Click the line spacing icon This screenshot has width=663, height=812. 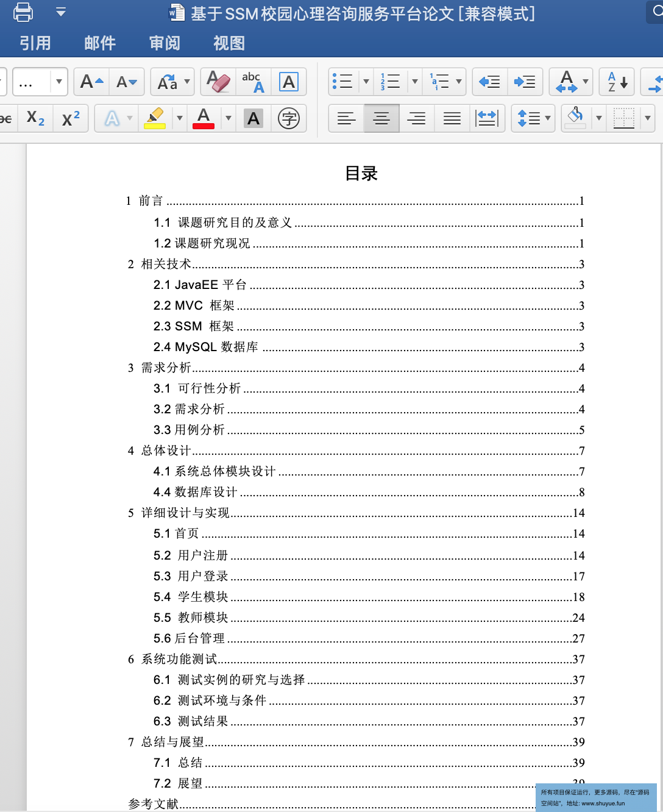(x=529, y=118)
